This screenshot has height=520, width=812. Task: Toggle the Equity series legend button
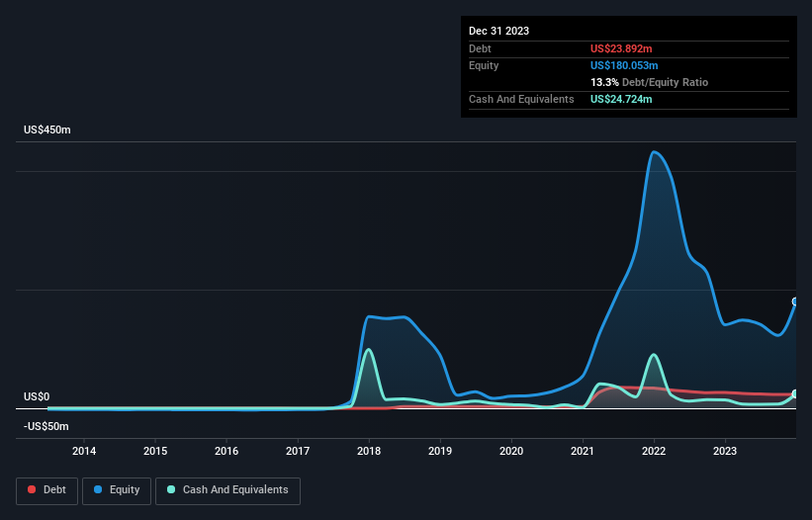coord(117,490)
